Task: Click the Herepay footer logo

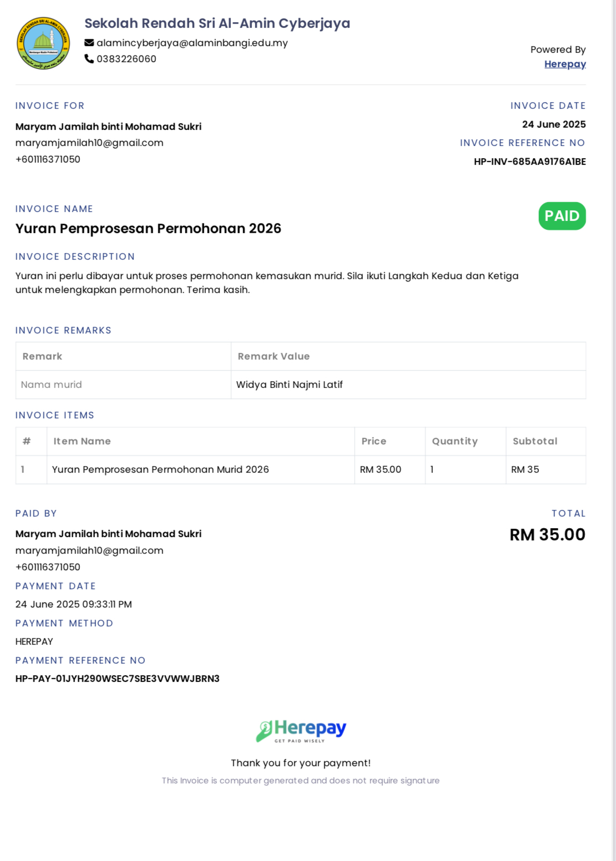Action: click(x=301, y=731)
